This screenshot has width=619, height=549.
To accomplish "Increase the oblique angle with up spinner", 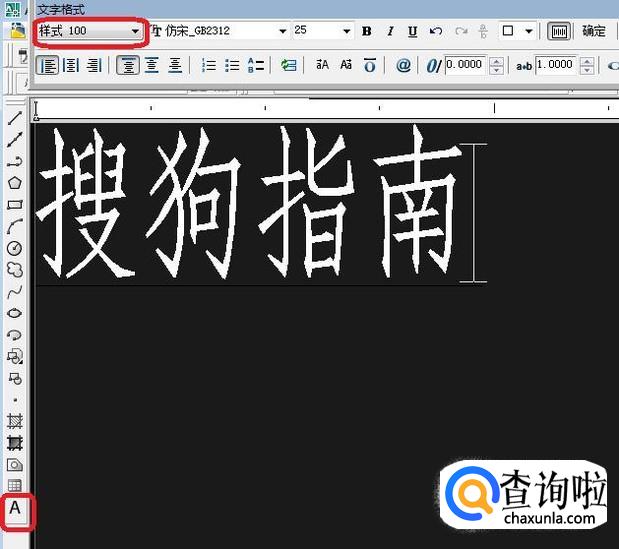I will pyautogui.click(x=496, y=61).
